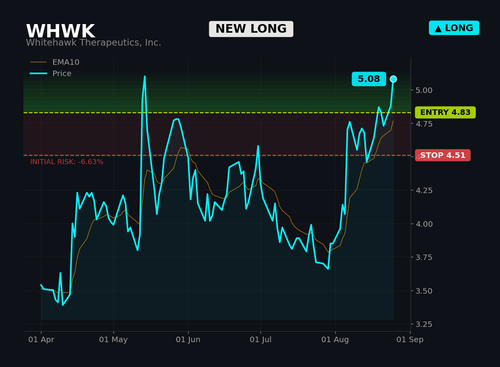The height and width of the screenshot is (367, 500).
Task: Click the EMA10 legend entry
Action: point(55,62)
